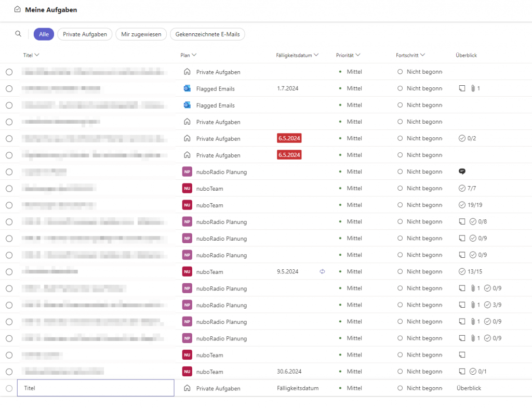The image size is (532, 408).
Task: Click Überblick cell in the new task row
Action: 469,388
